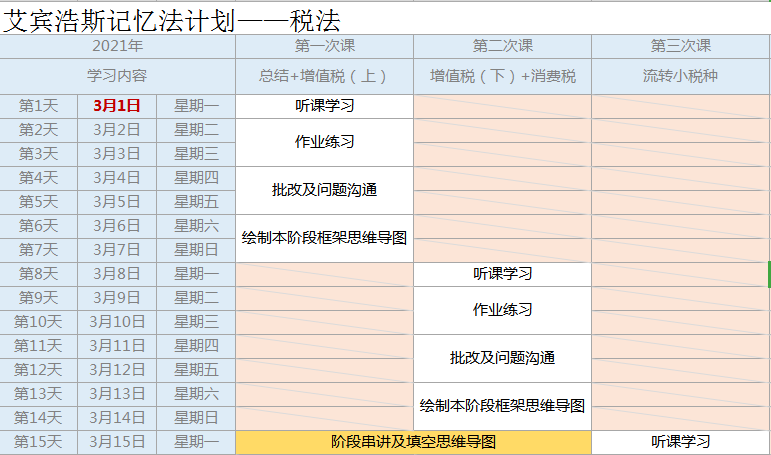Screen dimensions: 771x455
Task: Select the 3月10日 date cell
Action: click(x=117, y=322)
